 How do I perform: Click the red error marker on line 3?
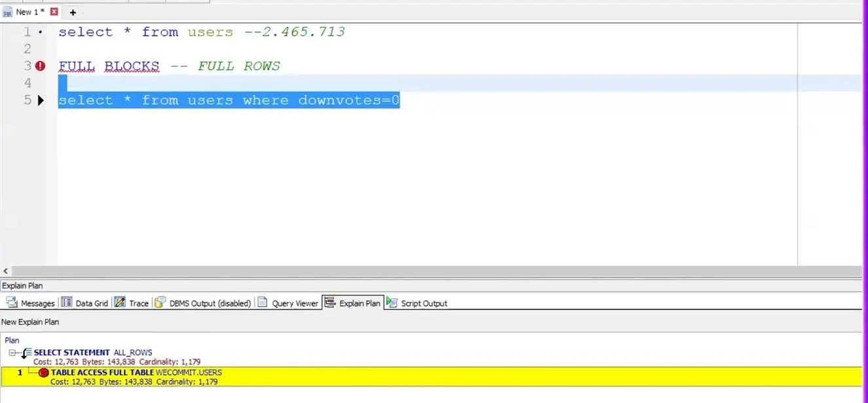41,66
